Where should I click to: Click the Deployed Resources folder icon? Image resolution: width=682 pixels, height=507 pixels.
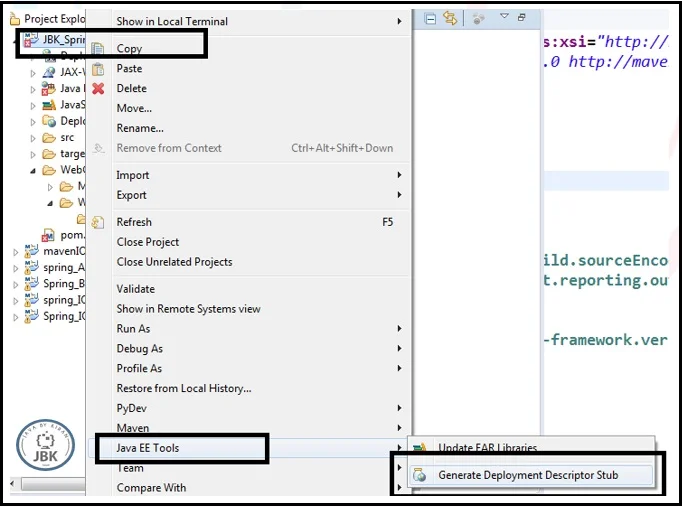(49, 121)
